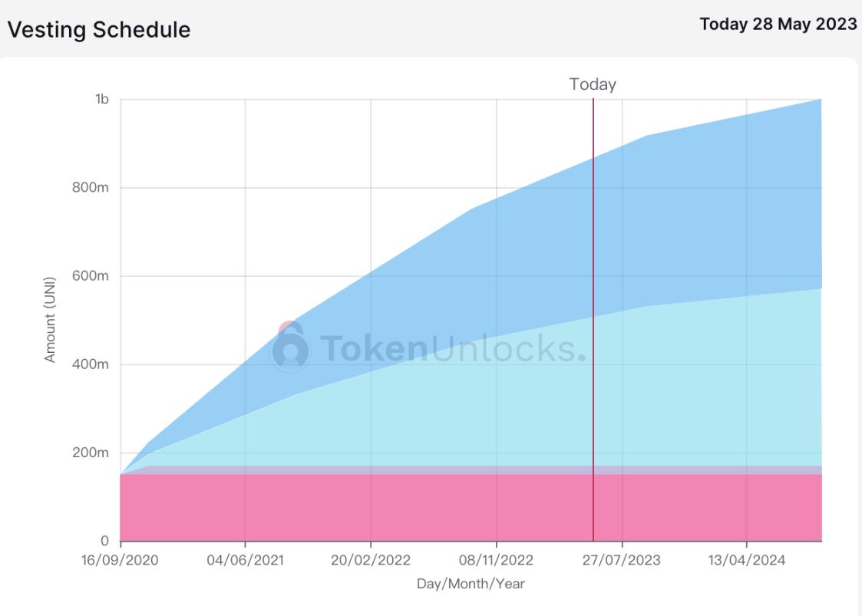Image resolution: width=862 pixels, height=616 pixels.
Task: Select the 20/02/2022 date tick label
Action: pos(371,560)
